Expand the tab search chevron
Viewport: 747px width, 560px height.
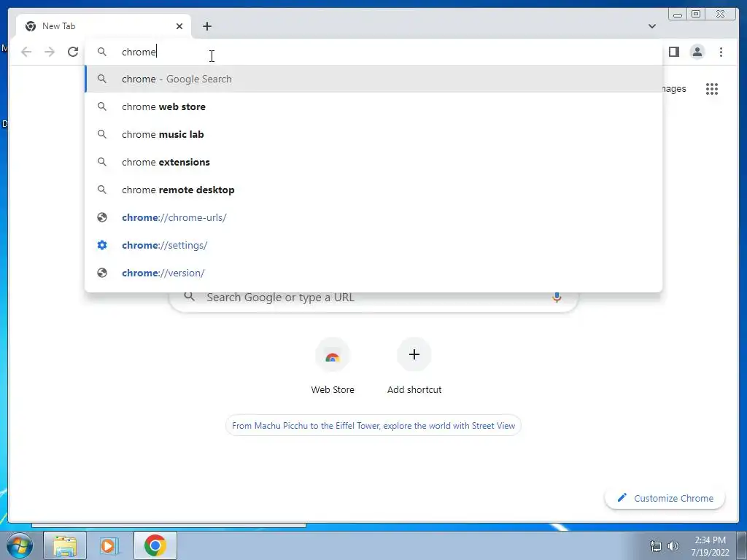(651, 26)
